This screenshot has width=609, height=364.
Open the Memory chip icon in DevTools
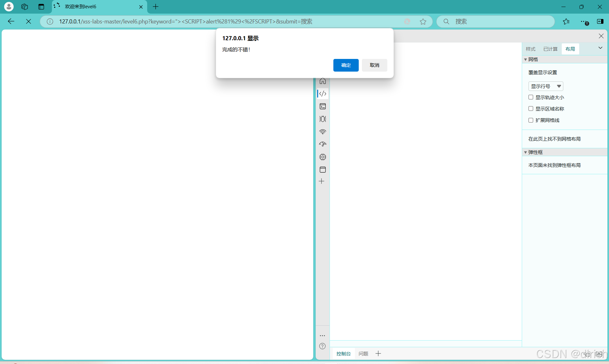323,157
